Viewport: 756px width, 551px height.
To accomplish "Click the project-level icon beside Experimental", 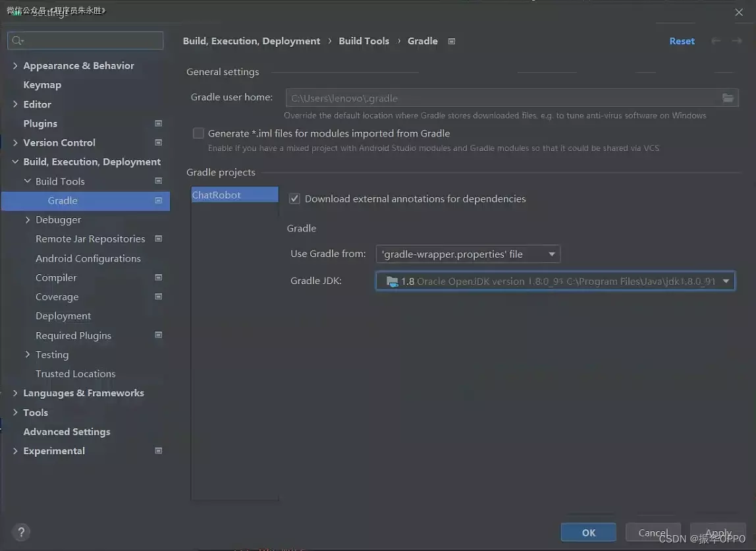I will [x=158, y=451].
